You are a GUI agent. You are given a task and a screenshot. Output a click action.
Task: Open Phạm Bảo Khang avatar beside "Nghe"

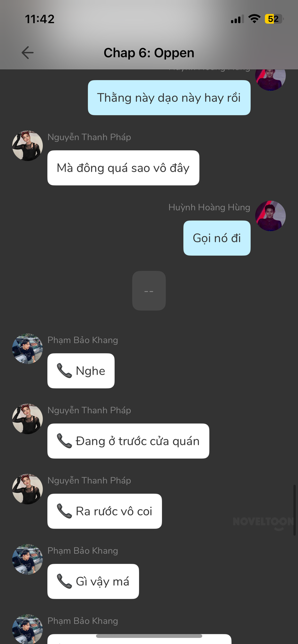click(28, 348)
